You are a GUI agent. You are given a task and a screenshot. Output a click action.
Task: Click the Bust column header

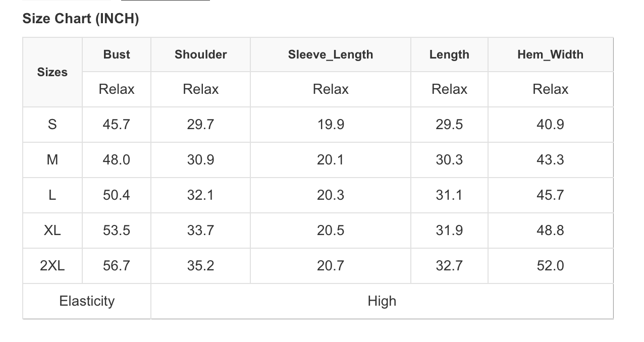[117, 54]
